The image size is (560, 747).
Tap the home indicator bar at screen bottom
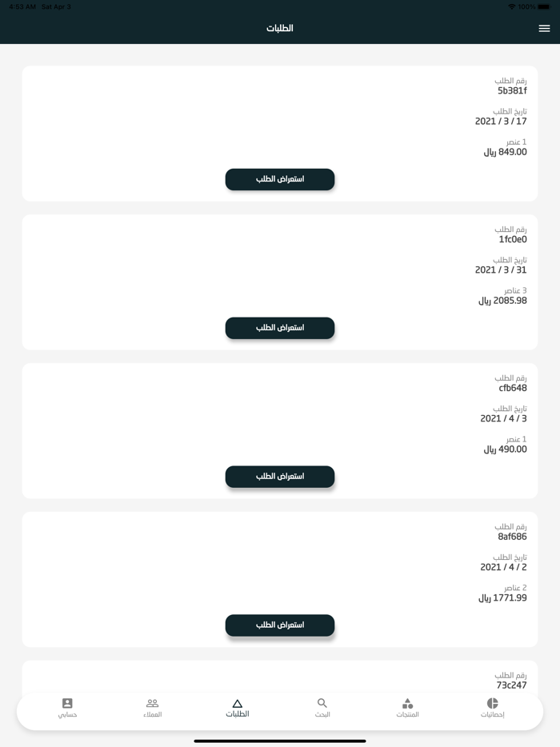[x=280, y=741]
